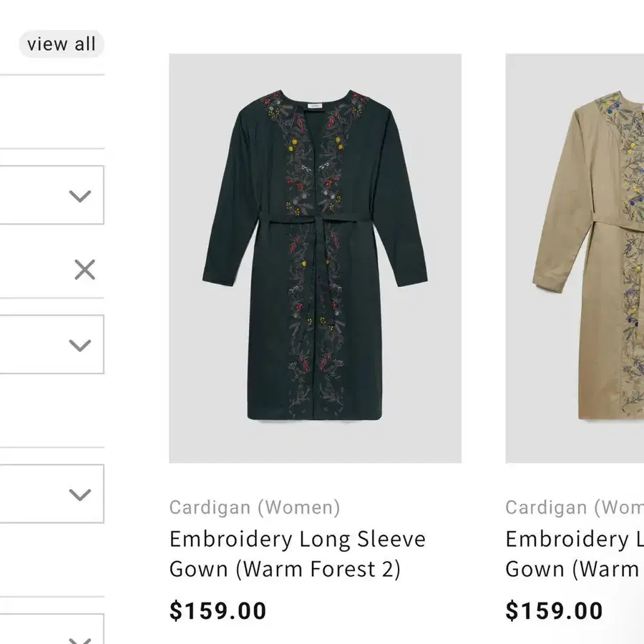Image resolution: width=644 pixels, height=644 pixels.
Task: Click inside the third filter select box
Action: click(x=36, y=494)
